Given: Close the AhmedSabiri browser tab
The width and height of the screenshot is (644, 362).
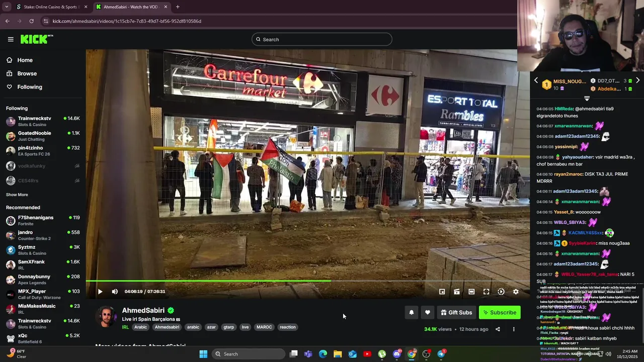Looking at the screenshot, I should pyautogui.click(x=166, y=7).
